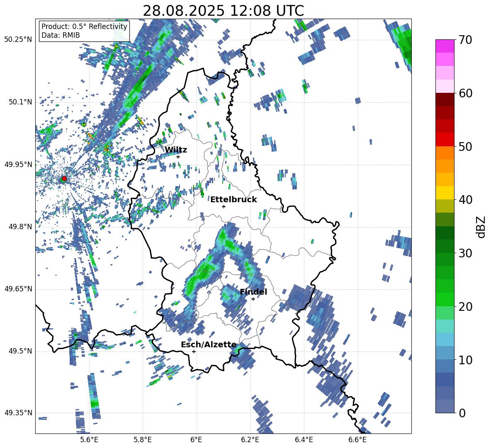Click the 6.6°E longitude label
This screenshot has width=491, height=448.
357,440
